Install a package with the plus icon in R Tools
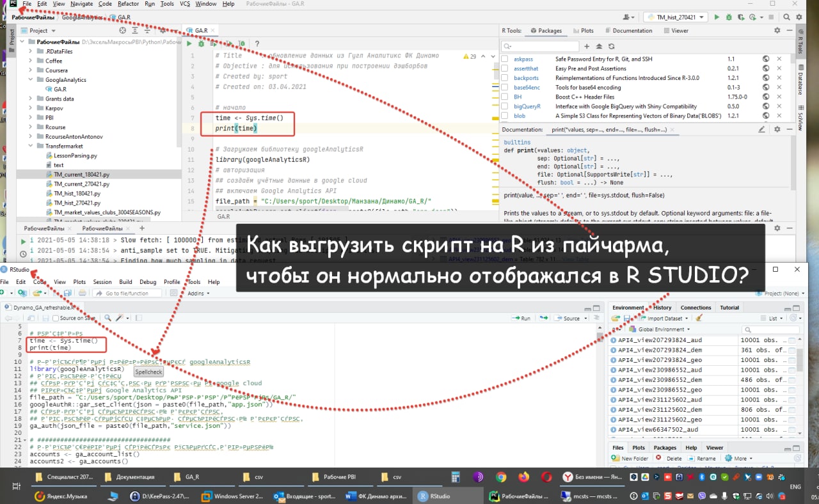 [587, 46]
